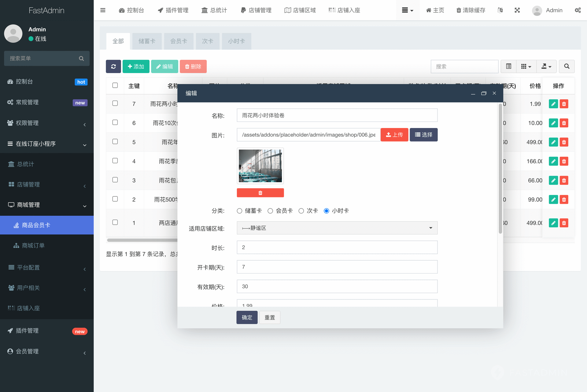Viewport: 587px width, 392px height.
Task: Click the 上传 upload button
Action: [394, 135]
